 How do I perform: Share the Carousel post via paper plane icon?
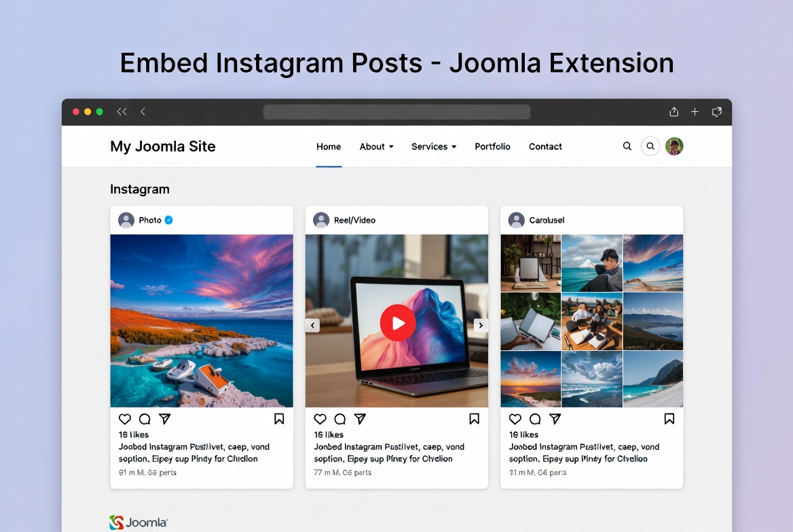click(x=555, y=419)
